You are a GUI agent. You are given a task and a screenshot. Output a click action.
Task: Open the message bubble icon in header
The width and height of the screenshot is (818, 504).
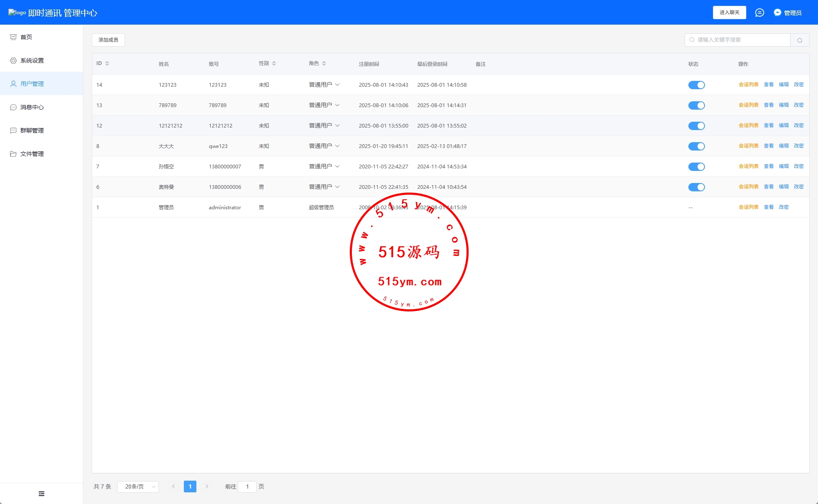tap(760, 13)
